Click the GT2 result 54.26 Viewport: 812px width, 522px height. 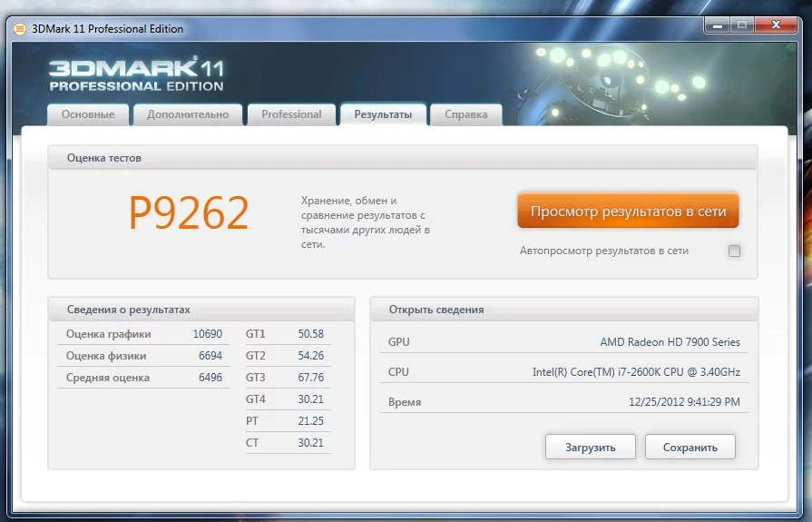pos(310,356)
